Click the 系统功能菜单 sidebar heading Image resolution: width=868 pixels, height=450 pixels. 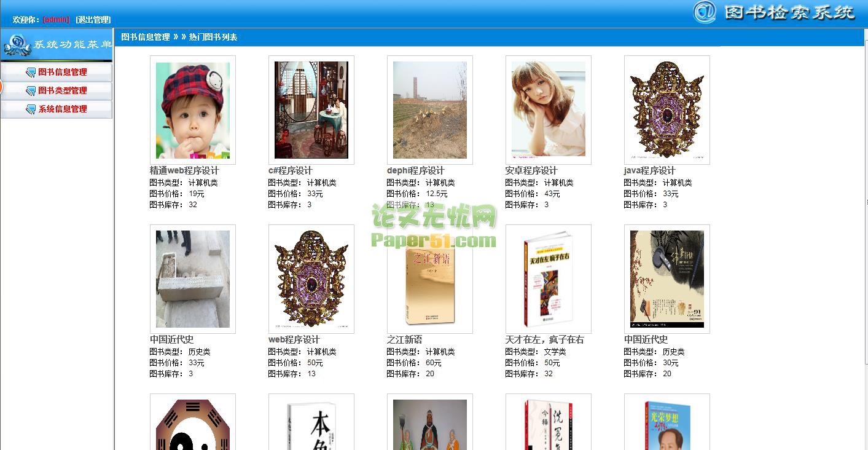pos(73,44)
